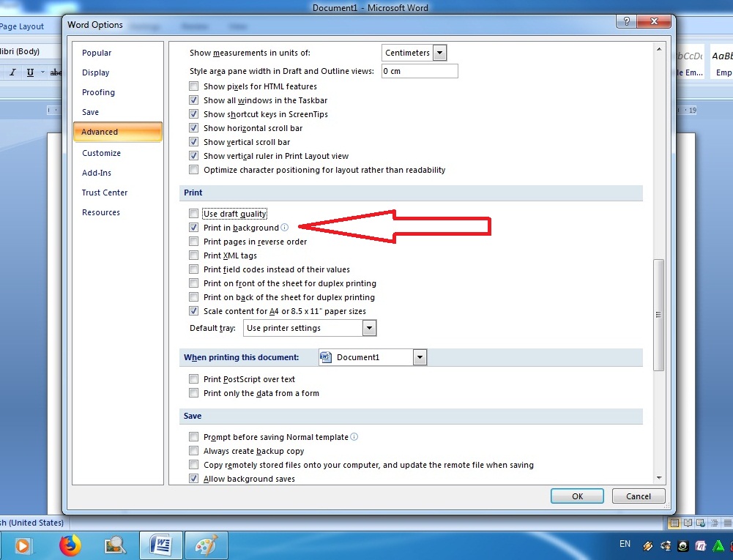Launch Firefox from the taskbar

click(x=70, y=545)
